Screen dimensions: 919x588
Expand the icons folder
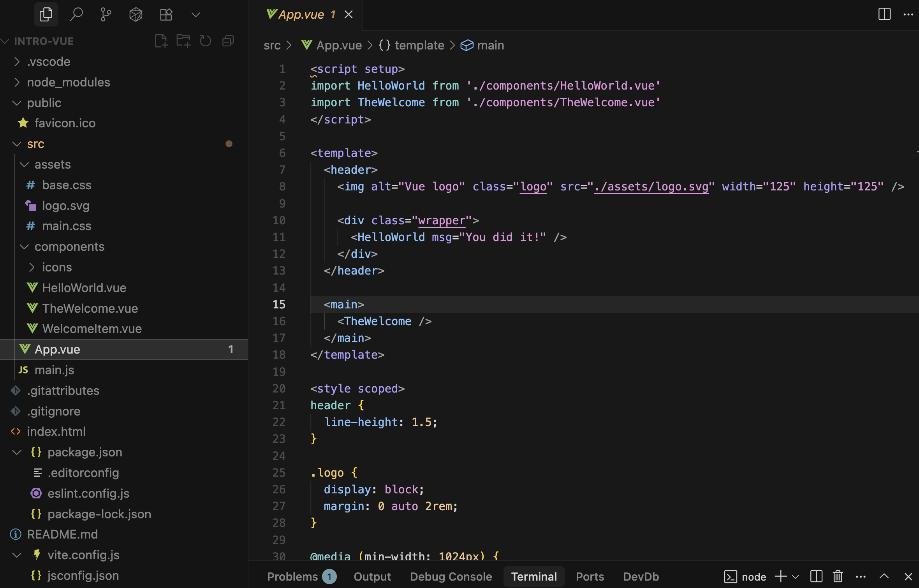32,267
